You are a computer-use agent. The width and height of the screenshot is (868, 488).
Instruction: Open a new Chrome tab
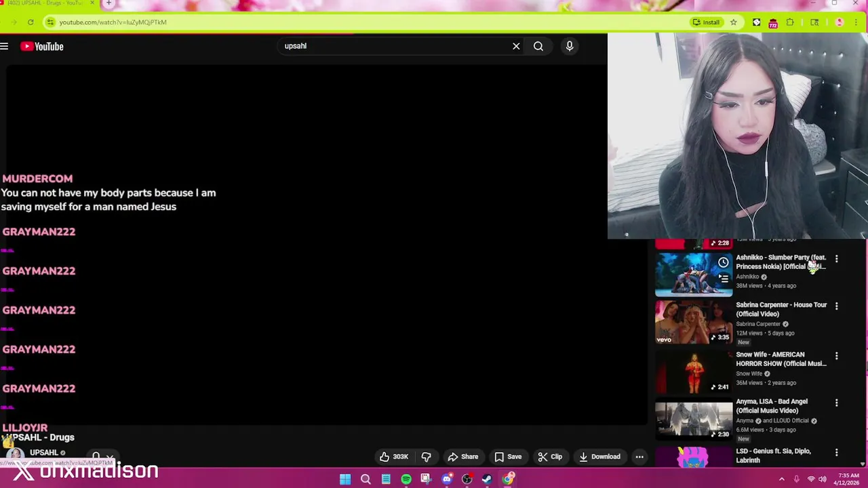click(x=108, y=3)
